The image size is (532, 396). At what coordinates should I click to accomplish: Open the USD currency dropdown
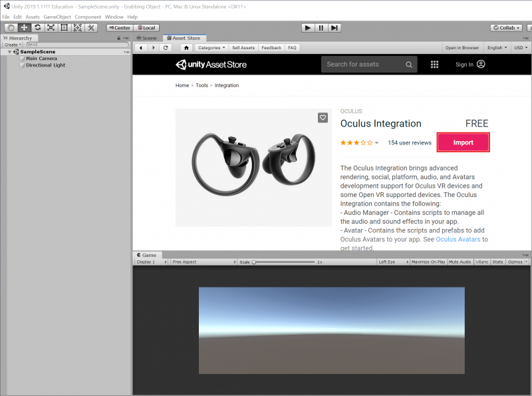[521, 48]
